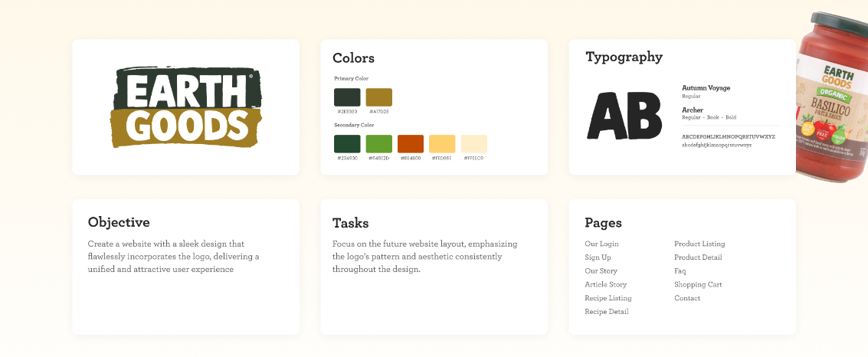Pick the bright green #649E2D swatch
The image size is (868, 357).
[378, 144]
